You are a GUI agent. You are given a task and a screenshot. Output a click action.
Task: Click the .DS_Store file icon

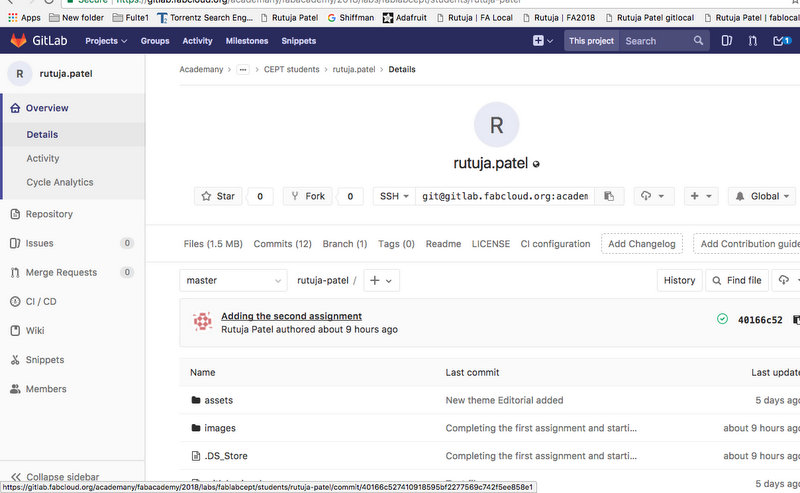(x=196, y=456)
